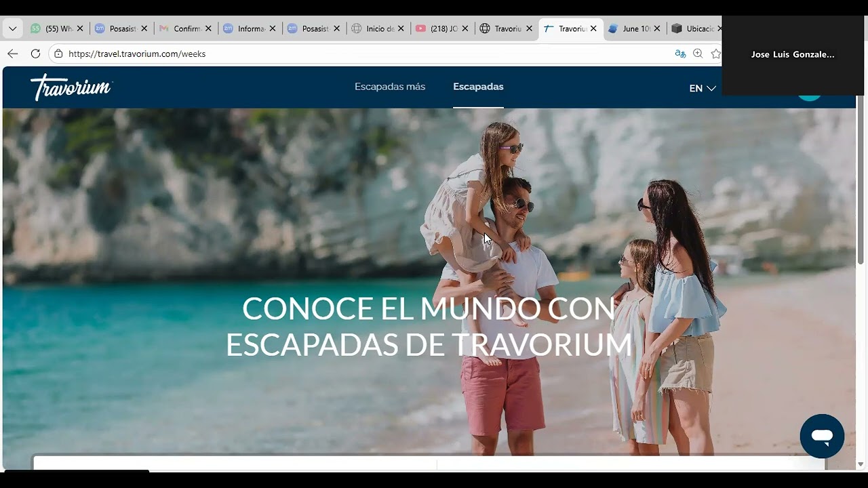The height and width of the screenshot is (488, 868).
Task: Click the scrollbar down arrow
Action: coord(861,464)
